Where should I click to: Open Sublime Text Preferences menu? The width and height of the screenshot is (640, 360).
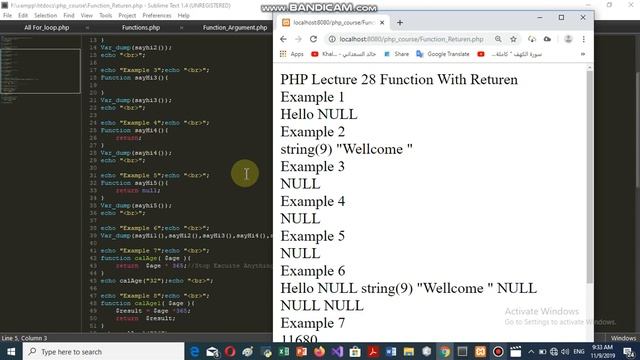(x=157, y=16)
